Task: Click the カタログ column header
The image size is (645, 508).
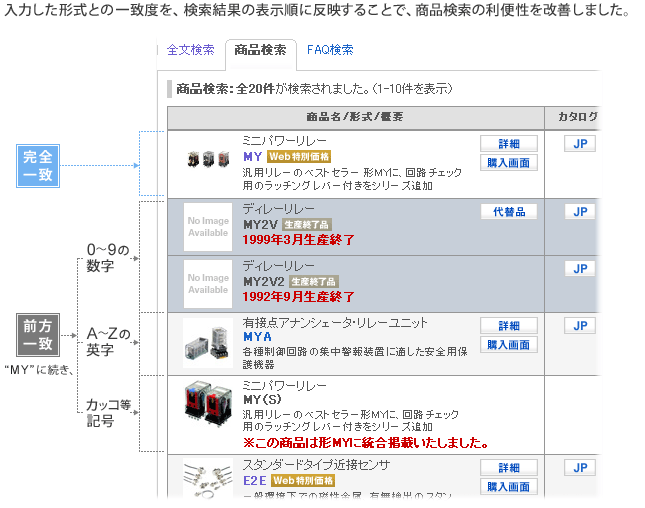Action: point(577,117)
